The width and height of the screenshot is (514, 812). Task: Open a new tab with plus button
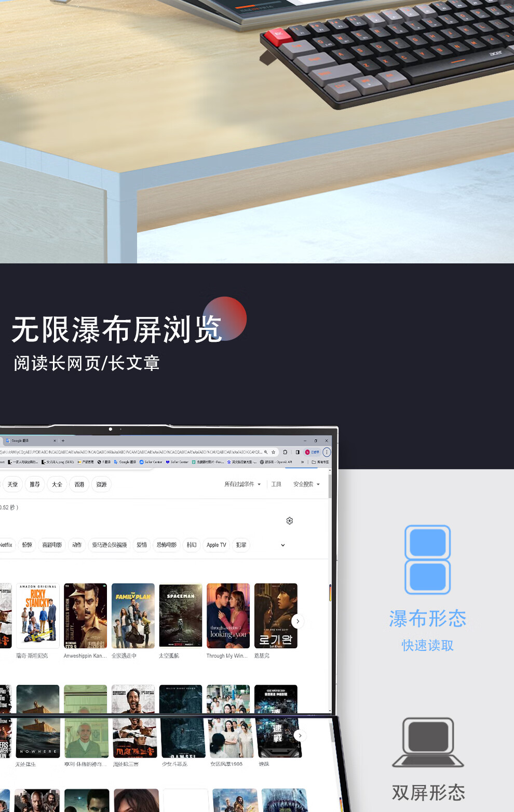click(x=63, y=441)
